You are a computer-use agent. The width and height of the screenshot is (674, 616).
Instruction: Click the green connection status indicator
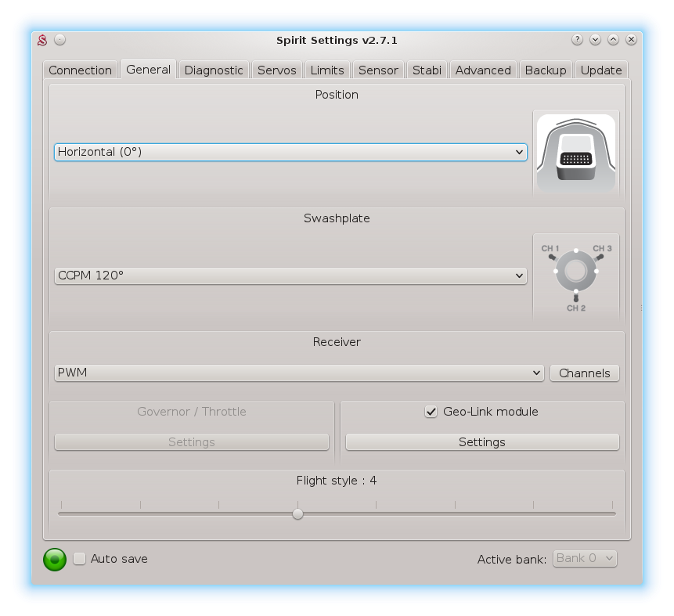click(x=55, y=559)
